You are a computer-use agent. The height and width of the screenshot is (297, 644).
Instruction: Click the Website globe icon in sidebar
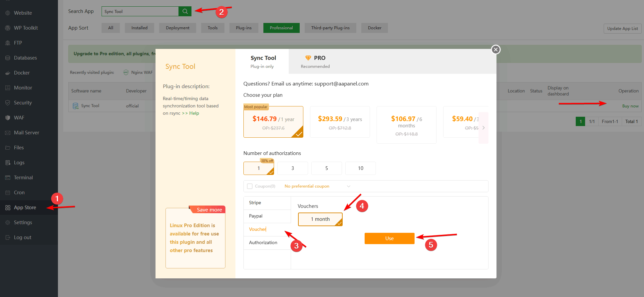pyautogui.click(x=8, y=13)
